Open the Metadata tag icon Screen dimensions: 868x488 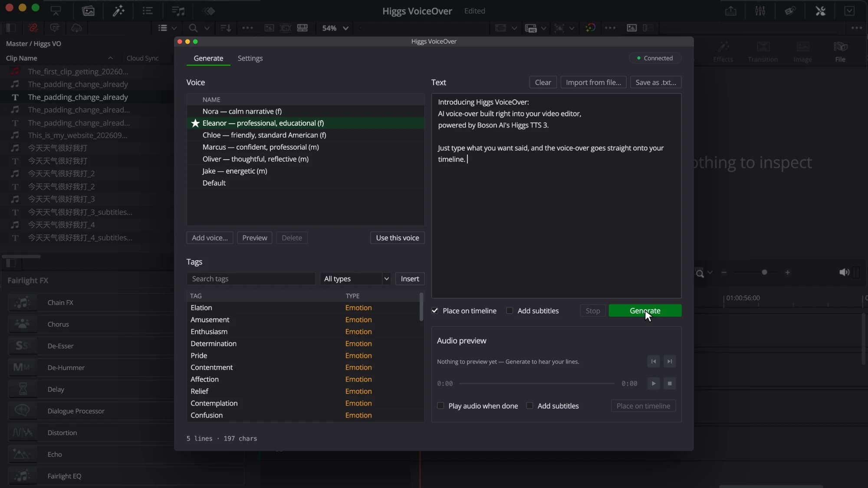(x=790, y=11)
